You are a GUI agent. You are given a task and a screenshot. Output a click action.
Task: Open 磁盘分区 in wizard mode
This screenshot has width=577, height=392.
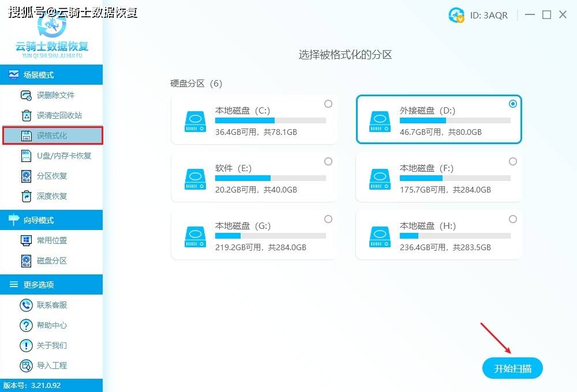coord(51,261)
